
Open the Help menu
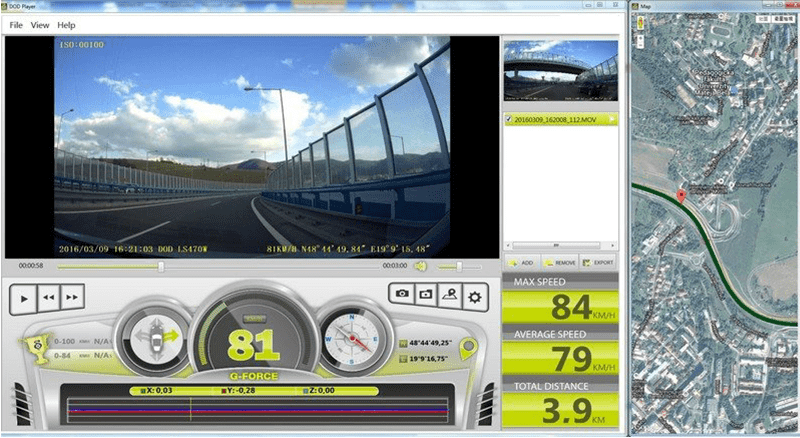click(x=66, y=24)
